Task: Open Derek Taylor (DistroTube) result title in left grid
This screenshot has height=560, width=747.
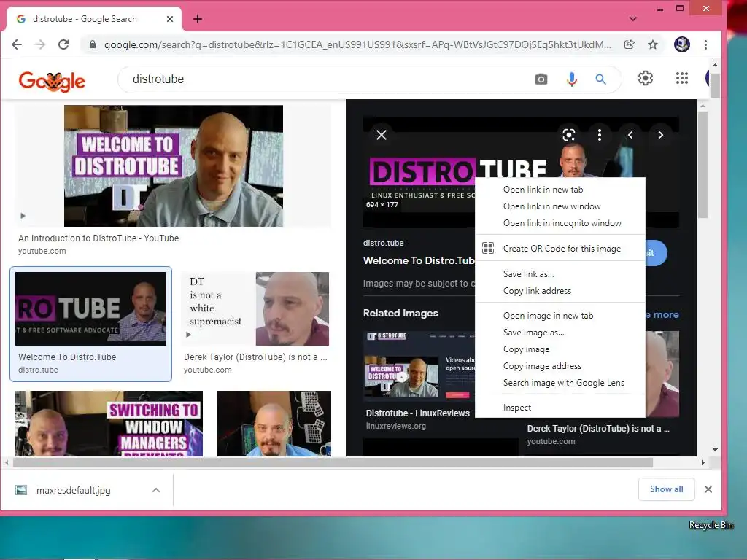Action: (255, 357)
